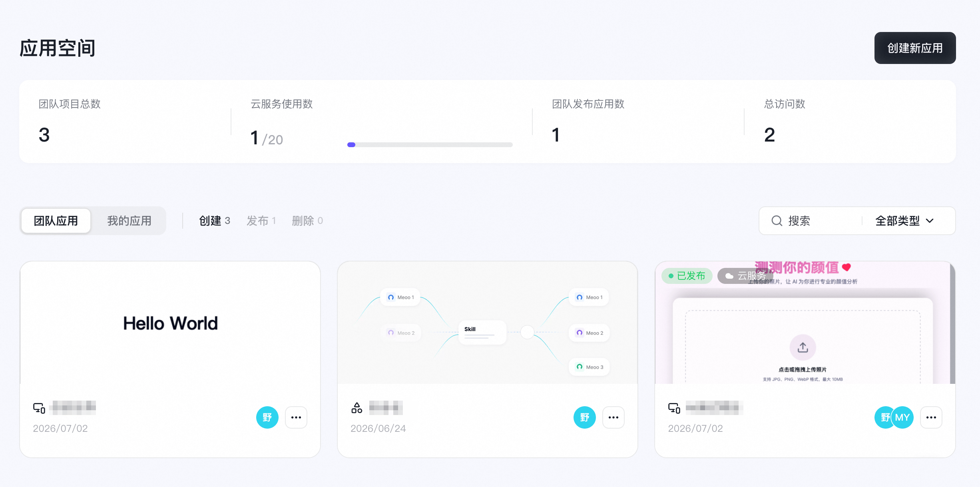Image resolution: width=980 pixels, height=487 pixels.
Task: Click the 创建新应用 button
Action: tap(915, 48)
